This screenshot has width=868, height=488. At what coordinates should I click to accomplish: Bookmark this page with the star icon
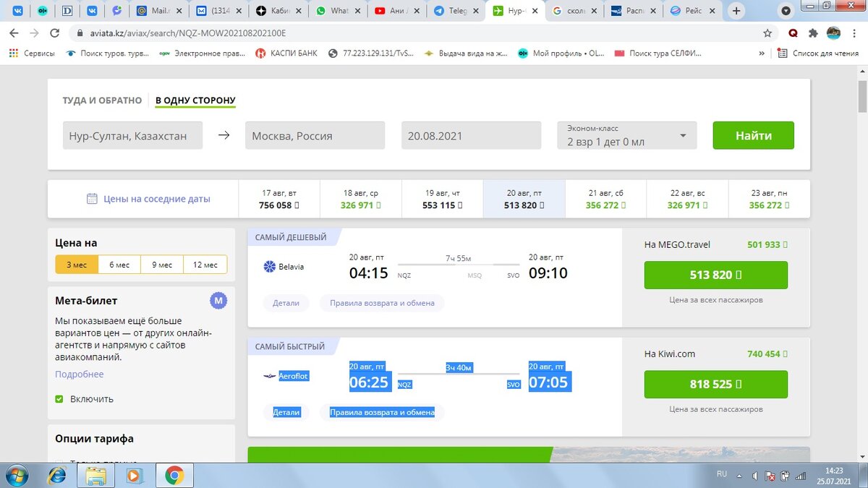(767, 33)
